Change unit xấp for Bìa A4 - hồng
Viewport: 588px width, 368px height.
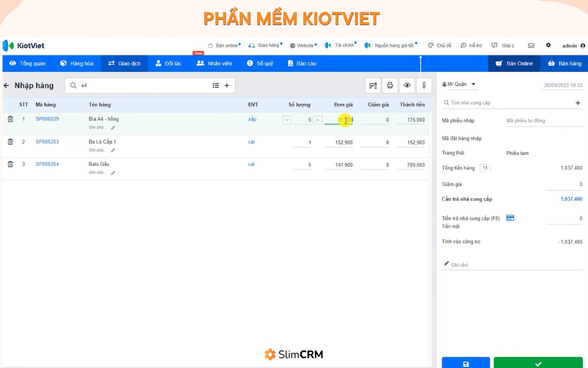[252, 119]
